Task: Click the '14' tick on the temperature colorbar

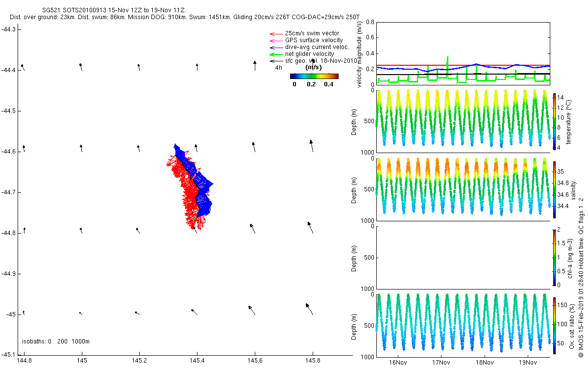Action: point(562,97)
